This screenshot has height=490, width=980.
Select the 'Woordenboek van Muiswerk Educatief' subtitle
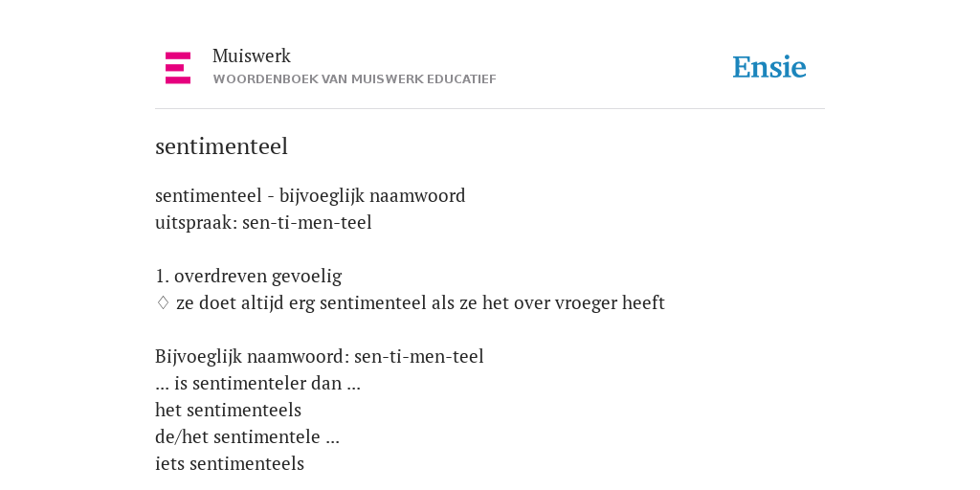pos(354,79)
